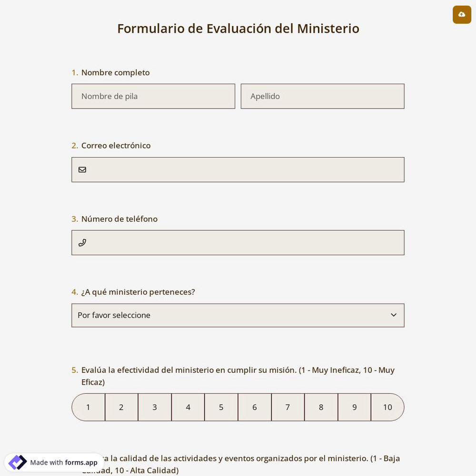The image size is (476, 476).
Task: Click the Número de teléfono input field
Action: pos(238,243)
